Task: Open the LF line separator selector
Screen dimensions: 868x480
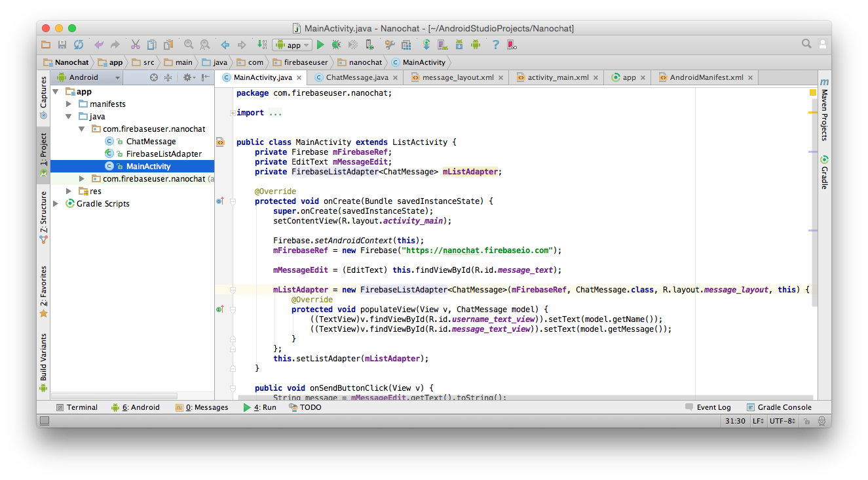Action: 757,421
